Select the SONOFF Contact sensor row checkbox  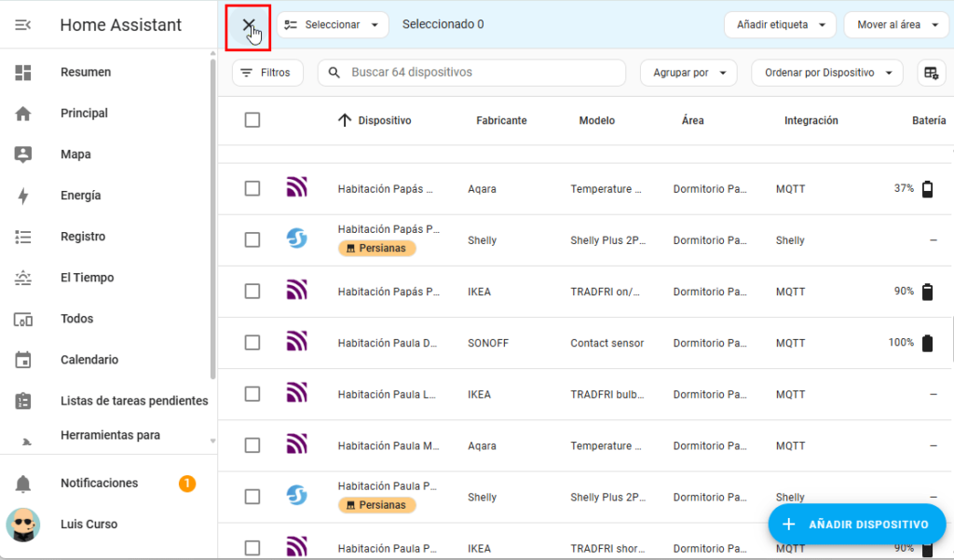pyautogui.click(x=252, y=343)
